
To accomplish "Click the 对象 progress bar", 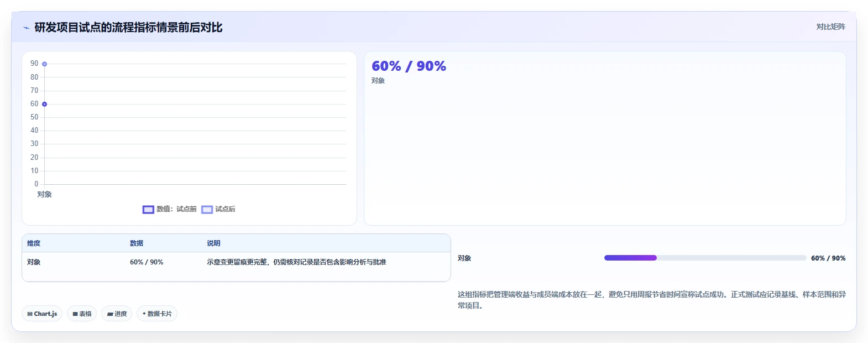I will tap(705, 258).
